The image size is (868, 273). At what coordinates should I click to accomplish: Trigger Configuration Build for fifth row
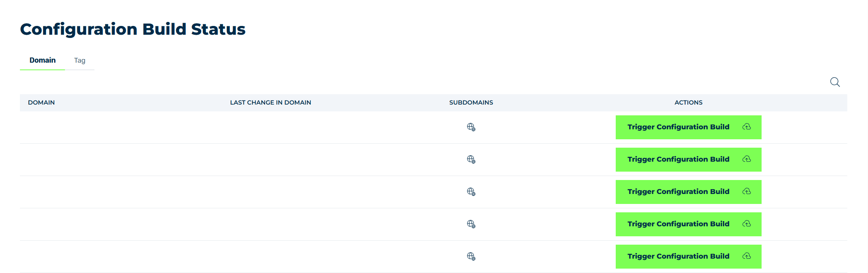click(x=688, y=257)
